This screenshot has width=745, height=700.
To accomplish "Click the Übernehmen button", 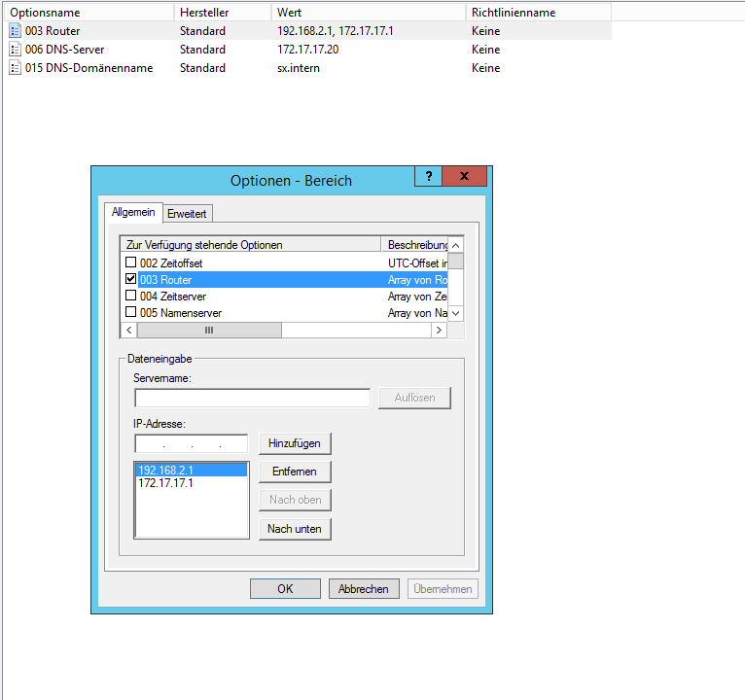I will click(x=443, y=589).
